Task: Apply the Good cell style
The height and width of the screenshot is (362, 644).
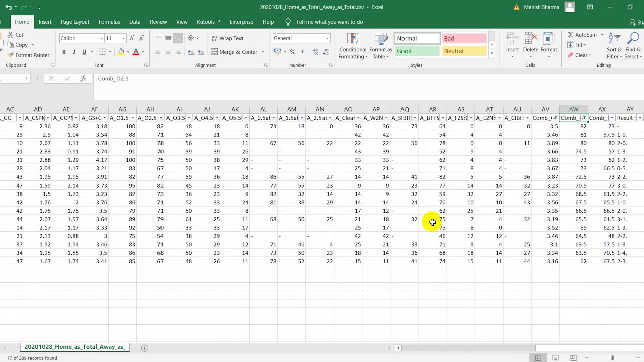Action: [417, 51]
